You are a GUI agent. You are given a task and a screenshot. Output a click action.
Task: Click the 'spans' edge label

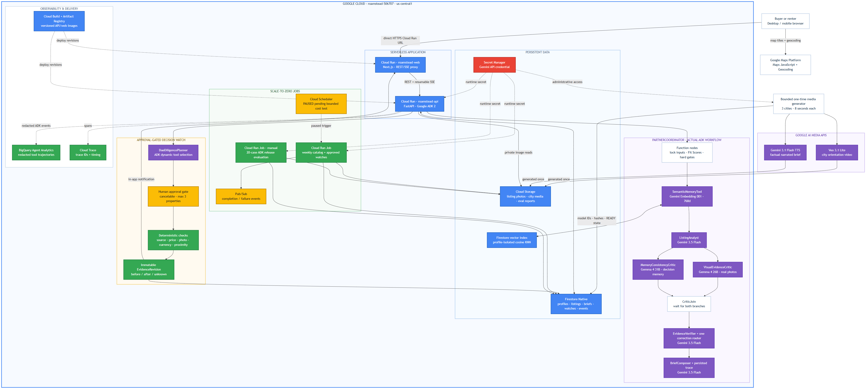tap(88, 126)
